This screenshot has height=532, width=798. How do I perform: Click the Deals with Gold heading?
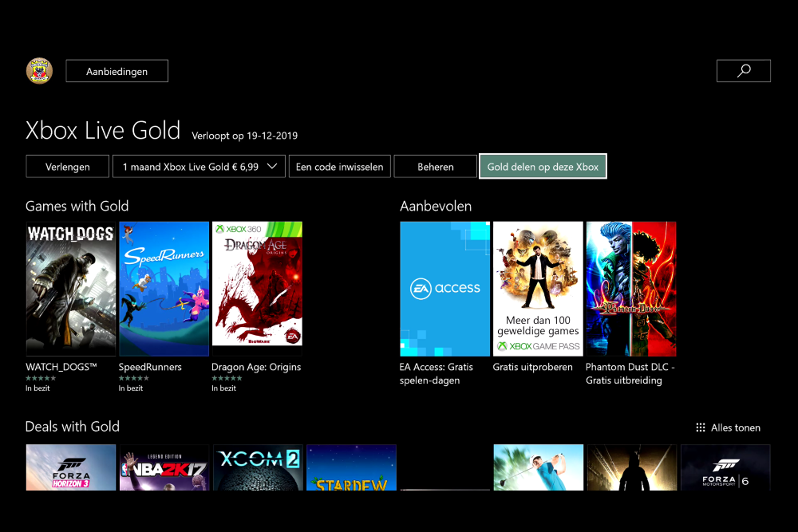point(73,426)
